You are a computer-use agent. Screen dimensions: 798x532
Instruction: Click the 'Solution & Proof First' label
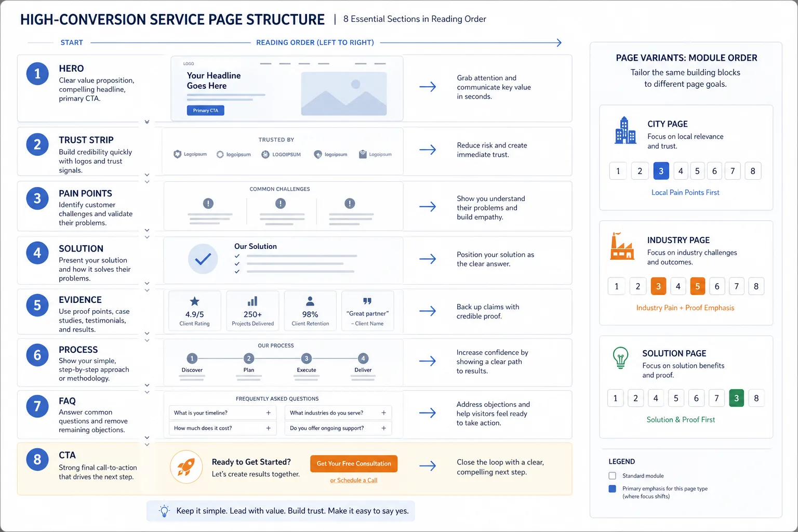point(681,419)
